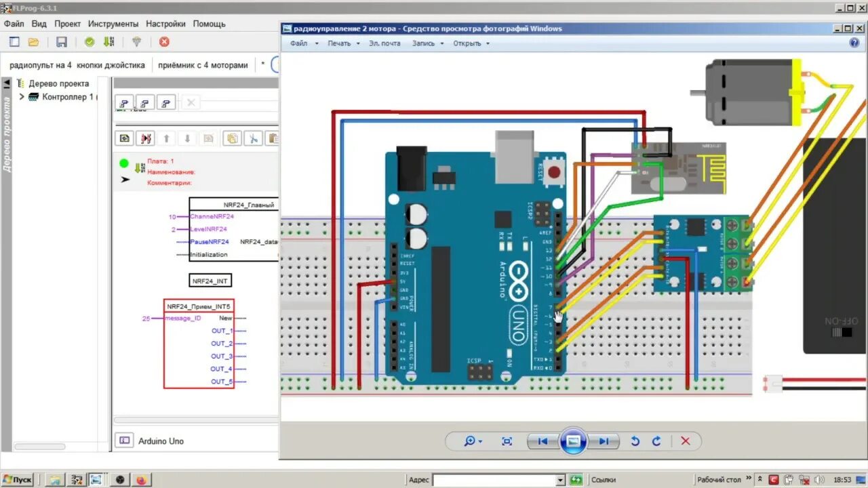Open the Настройки menu in FLProg
The height and width of the screenshot is (488, 868).
tap(165, 24)
